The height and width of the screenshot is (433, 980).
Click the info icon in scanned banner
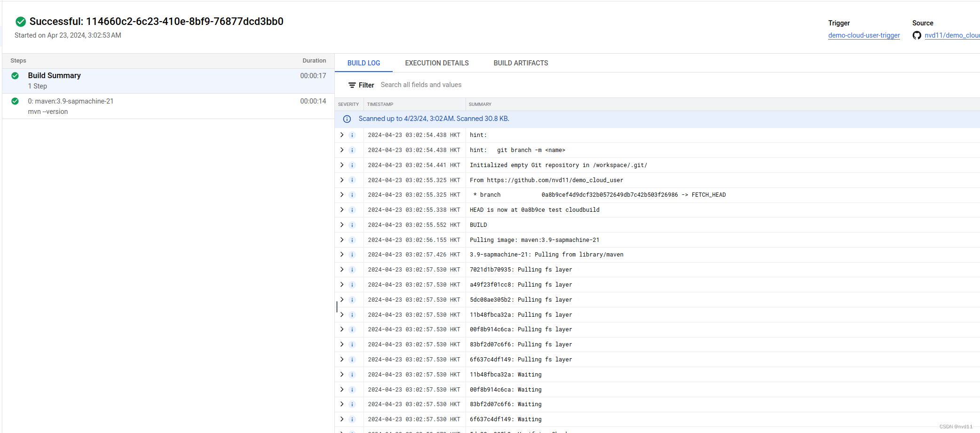click(x=347, y=119)
